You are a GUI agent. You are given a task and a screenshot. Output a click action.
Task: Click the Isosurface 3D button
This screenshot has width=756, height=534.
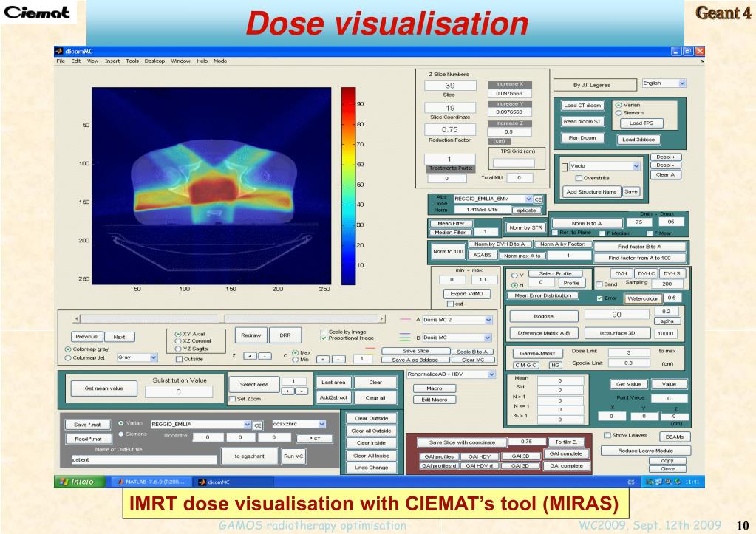(x=617, y=333)
